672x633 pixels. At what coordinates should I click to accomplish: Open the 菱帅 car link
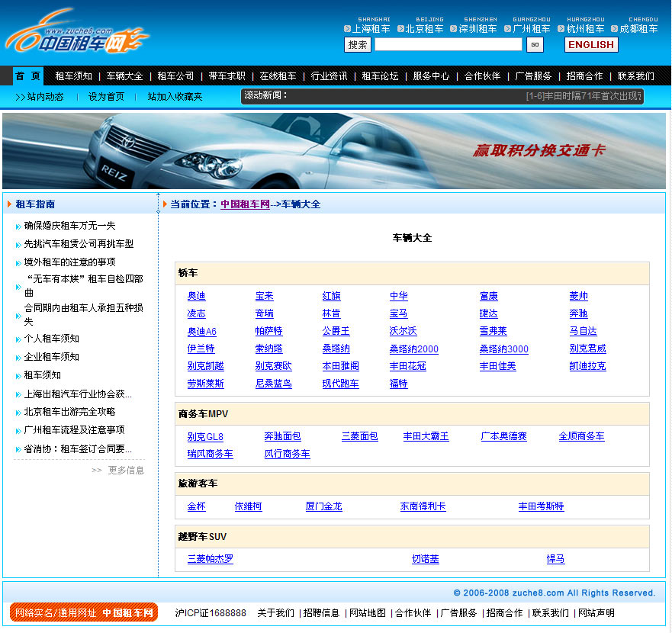[x=579, y=296]
